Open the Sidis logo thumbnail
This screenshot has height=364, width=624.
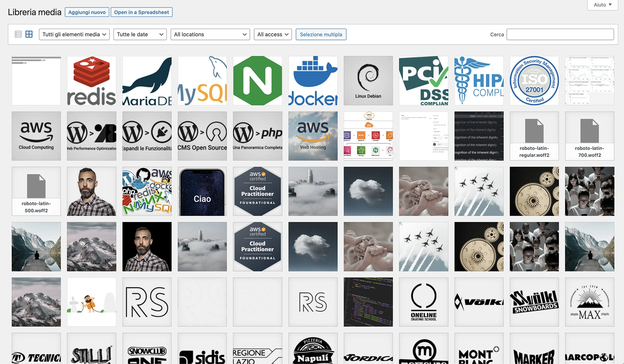(x=202, y=348)
